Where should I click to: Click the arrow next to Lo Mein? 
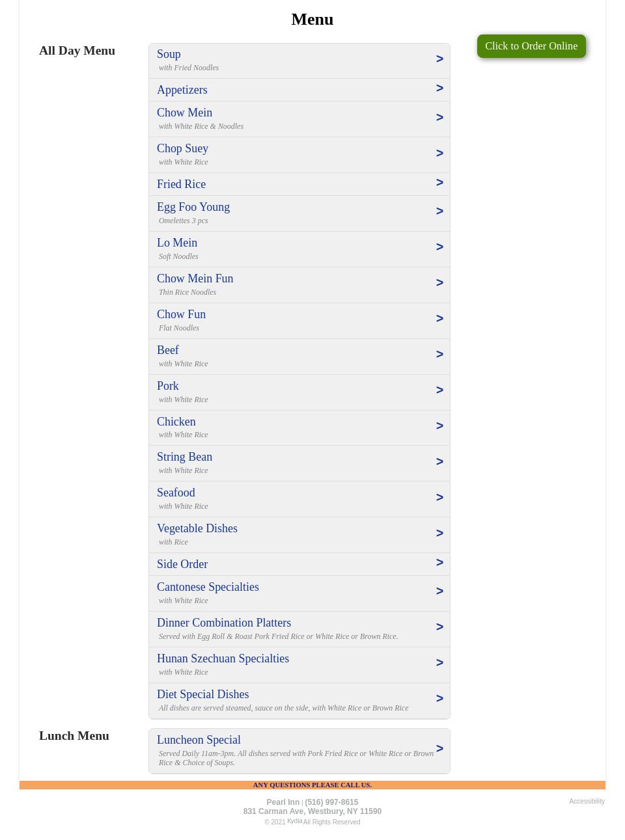point(439,247)
